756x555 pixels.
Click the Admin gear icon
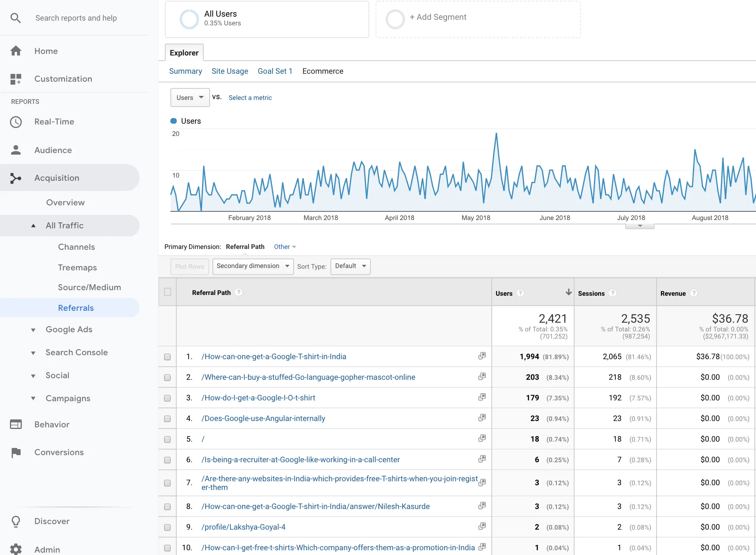click(16, 549)
